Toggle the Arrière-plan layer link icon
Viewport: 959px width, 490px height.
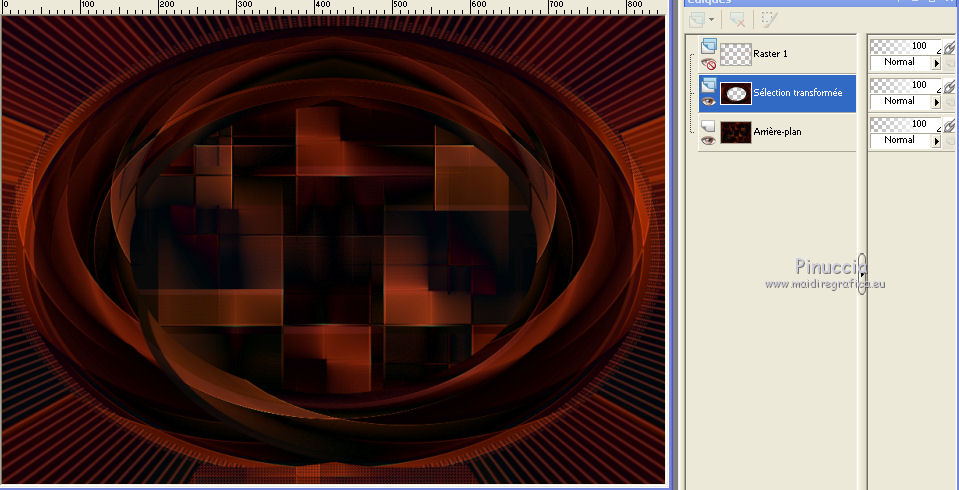949,126
